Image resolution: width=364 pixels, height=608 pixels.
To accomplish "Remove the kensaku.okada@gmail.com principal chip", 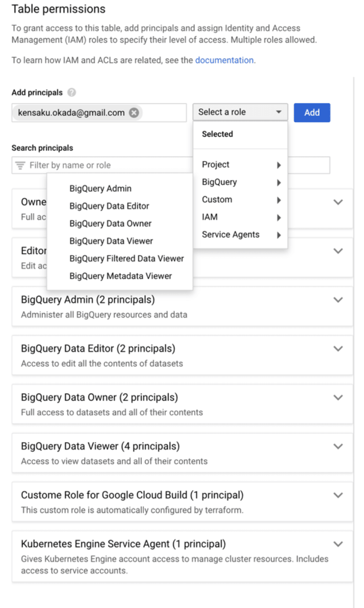I will pos(134,113).
